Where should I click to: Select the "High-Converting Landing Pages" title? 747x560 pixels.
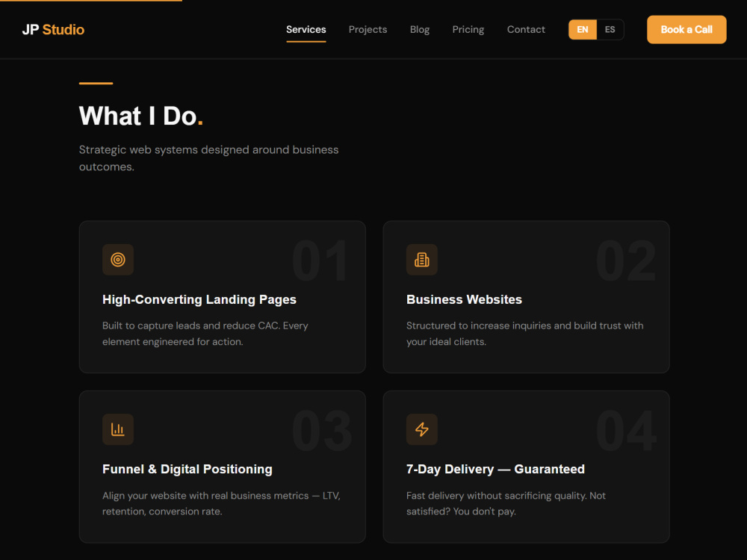[199, 299]
